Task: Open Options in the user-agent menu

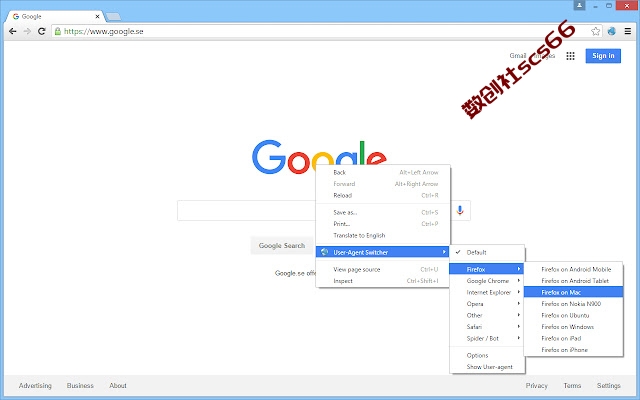Action: tap(487, 356)
